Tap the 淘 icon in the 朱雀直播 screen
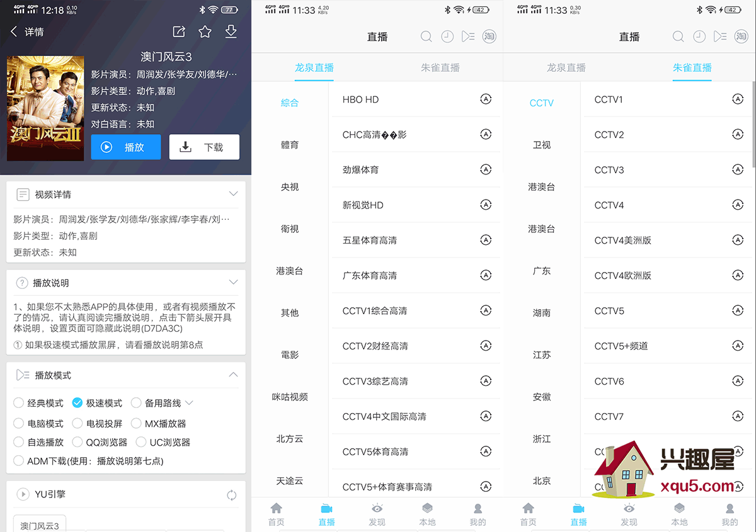 [741, 37]
